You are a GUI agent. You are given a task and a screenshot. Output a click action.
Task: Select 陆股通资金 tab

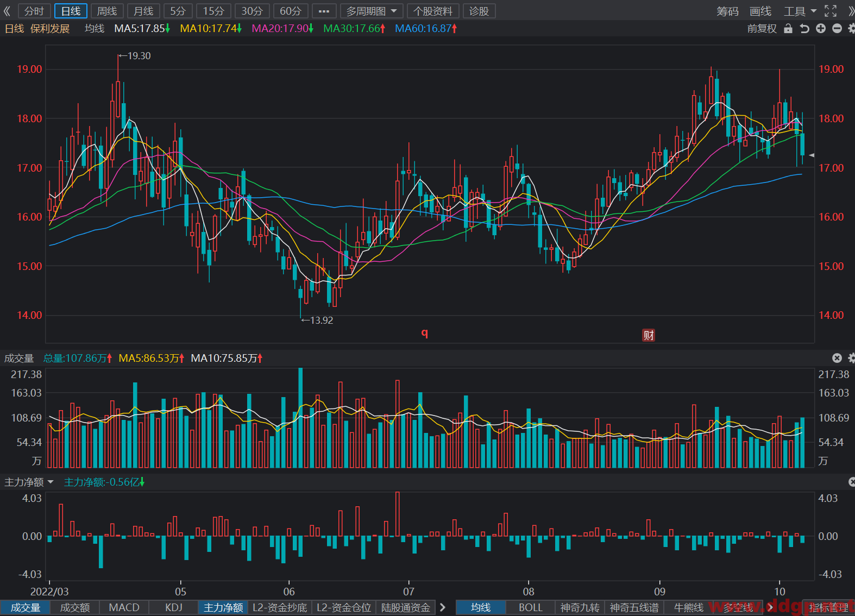tap(406, 607)
